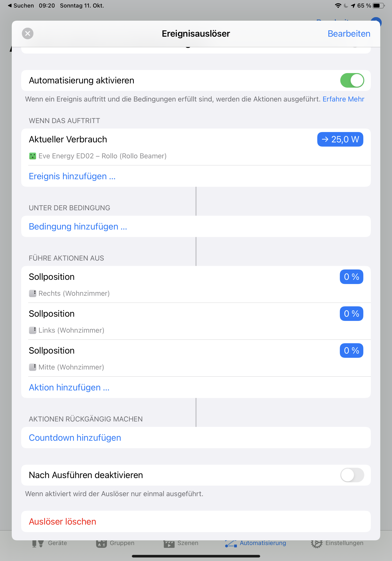
Task: Tap the Links (Wohnzimmer) blind icon
Action: (x=32, y=330)
